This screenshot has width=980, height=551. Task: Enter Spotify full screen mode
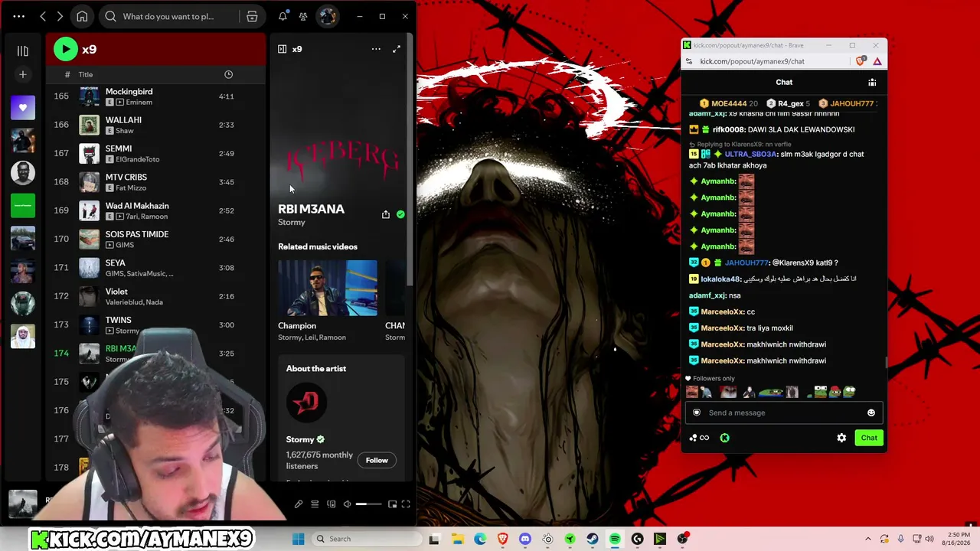click(x=406, y=504)
